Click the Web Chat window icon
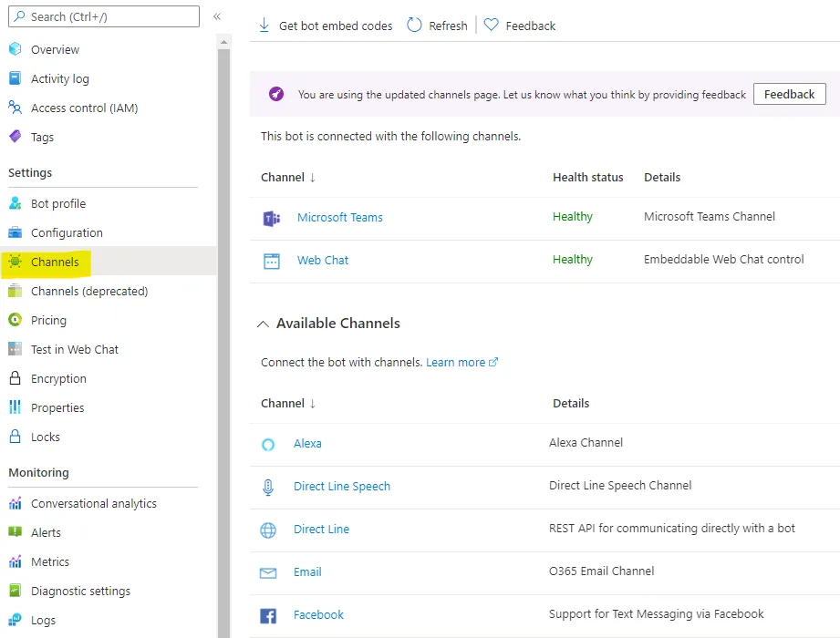 pyautogui.click(x=272, y=261)
